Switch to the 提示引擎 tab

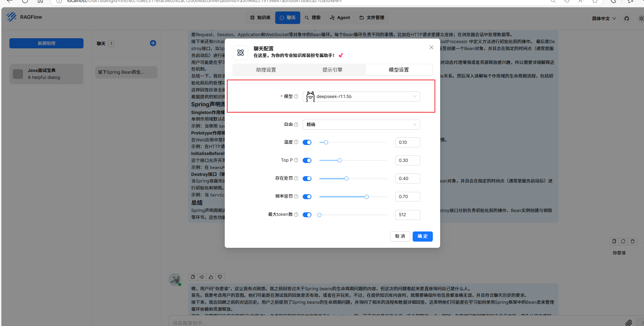(x=332, y=70)
